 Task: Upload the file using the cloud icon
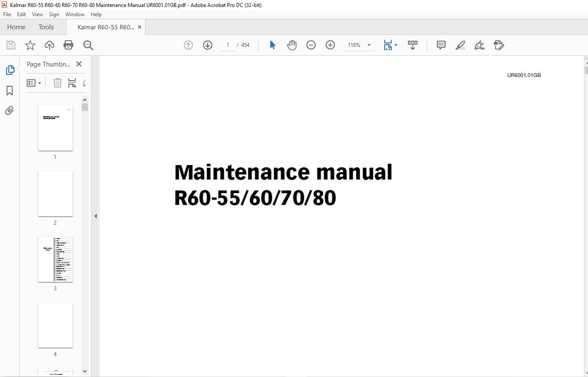click(x=50, y=45)
